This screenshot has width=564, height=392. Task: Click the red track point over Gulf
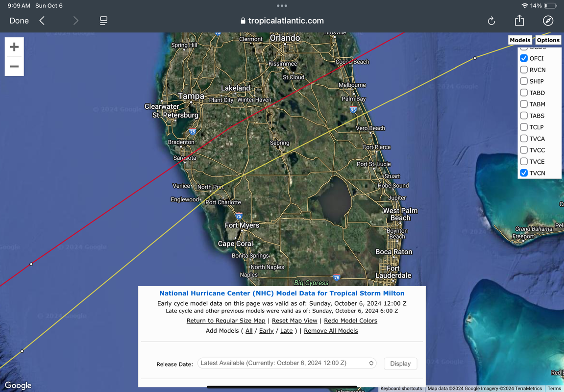coord(31,264)
